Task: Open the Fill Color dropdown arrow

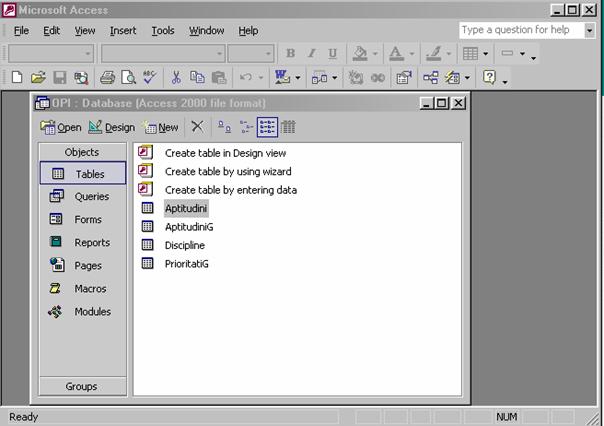Action: tap(375, 54)
